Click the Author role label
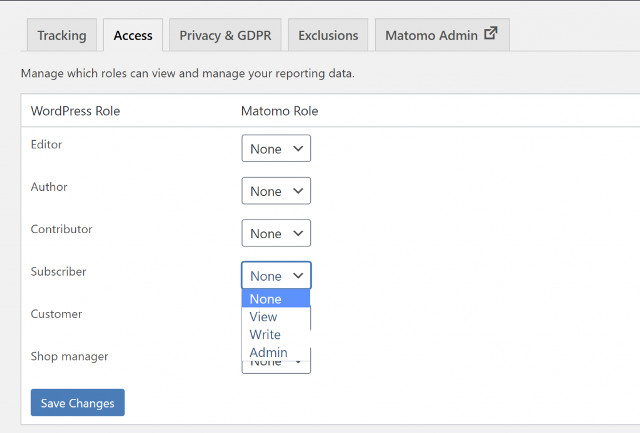 click(49, 187)
